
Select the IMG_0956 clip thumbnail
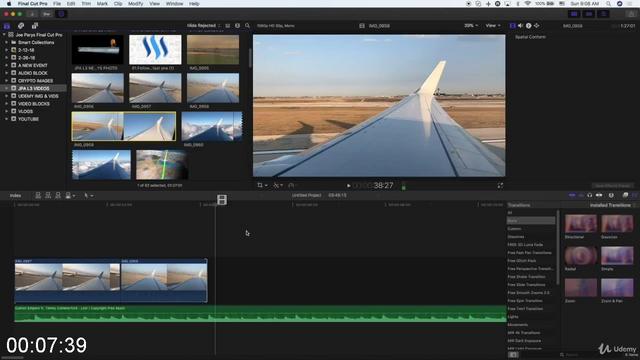click(97, 88)
